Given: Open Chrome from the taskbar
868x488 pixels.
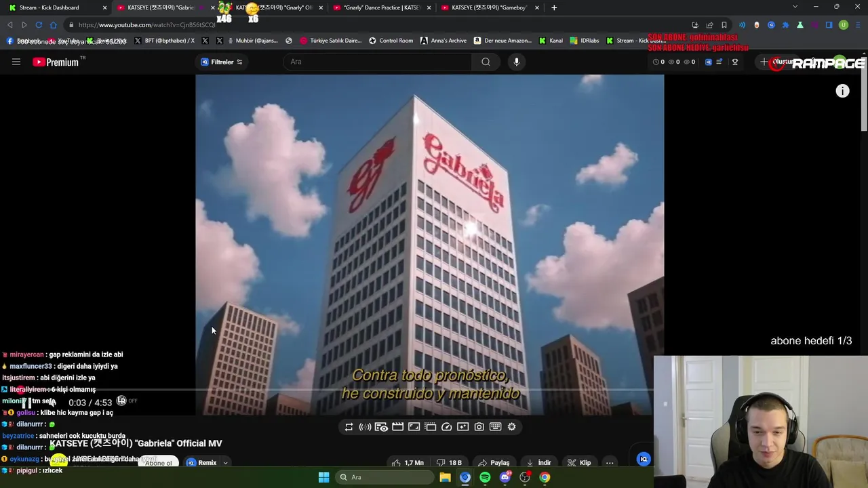Looking at the screenshot, I should pyautogui.click(x=545, y=477).
